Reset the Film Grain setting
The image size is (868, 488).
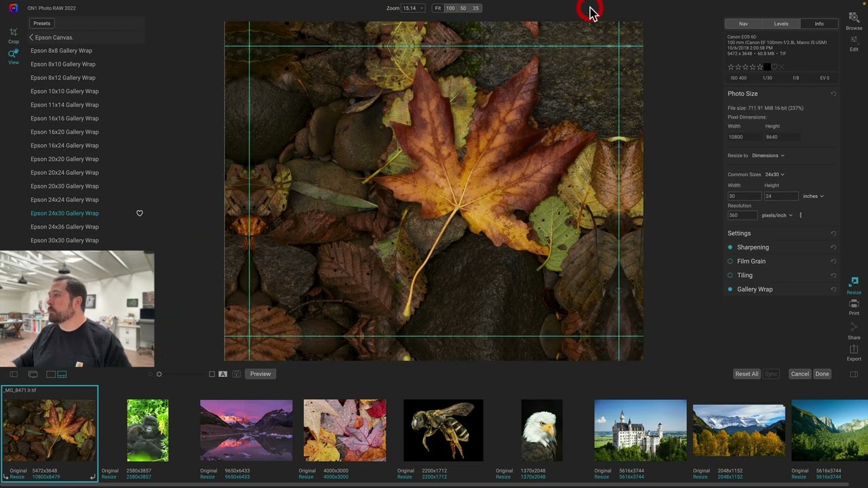click(833, 262)
